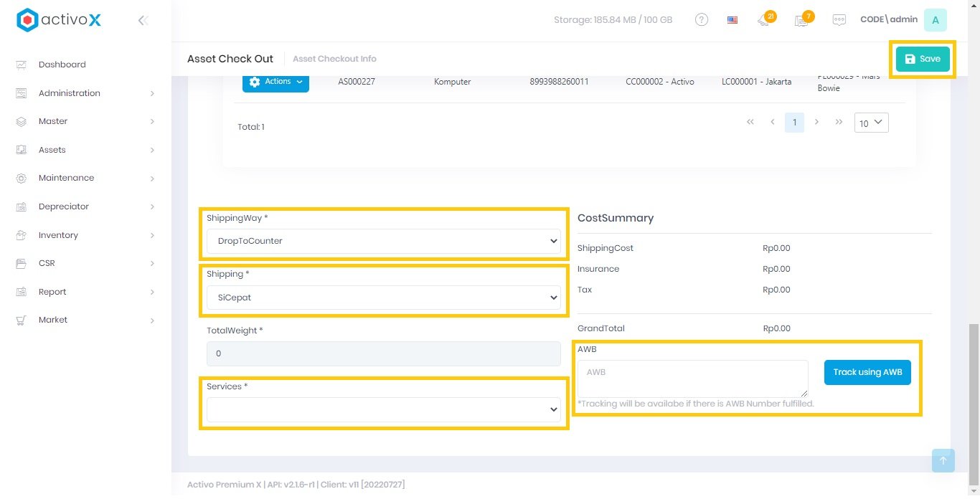Viewport: 980px width, 499px height.
Task: Click into the AWB text field
Action: pos(692,378)
